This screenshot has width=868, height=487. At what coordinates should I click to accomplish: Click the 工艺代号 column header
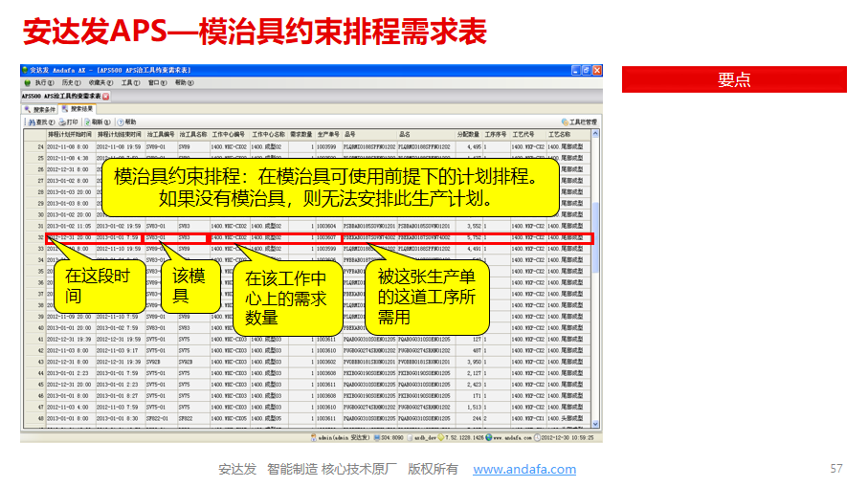click(528, 135)
